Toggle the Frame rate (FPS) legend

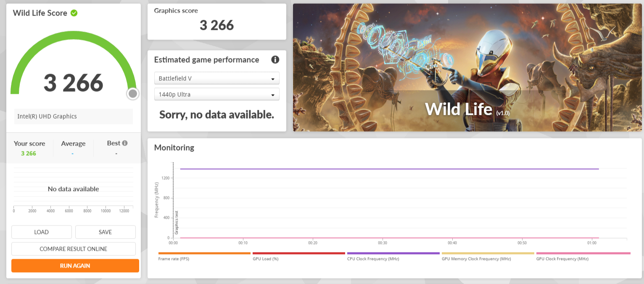point(204,256)
